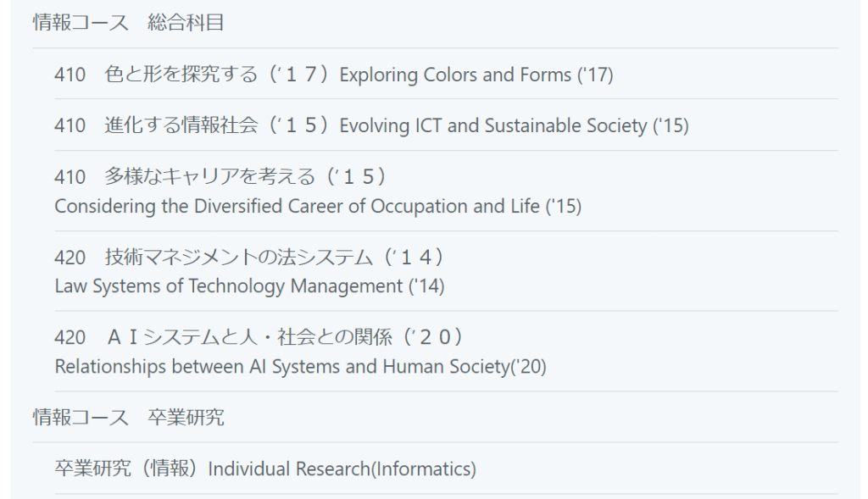Open the 卒業研究（情報） entry
The height and width of the screenshot is (499, 868).
coord(129,469)
